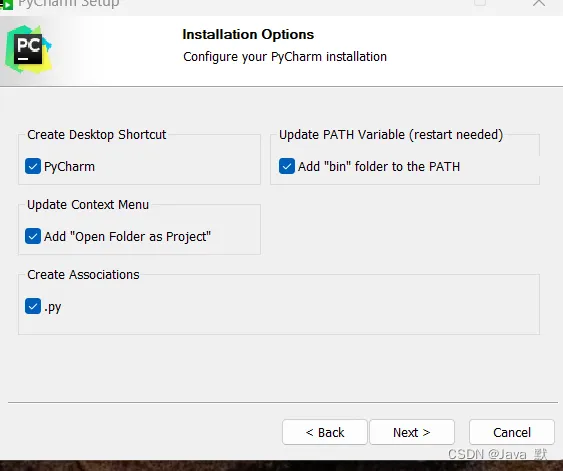563x471 pixels.
Task: Click the PyCharm logo in the header
Action: coord(28,49)
